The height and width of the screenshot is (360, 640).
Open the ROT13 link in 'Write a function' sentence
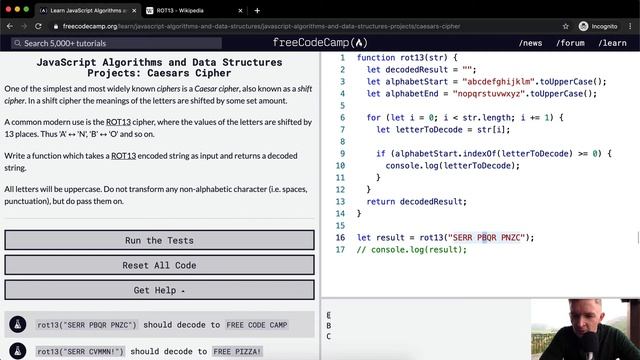click(x=123, y=156)
